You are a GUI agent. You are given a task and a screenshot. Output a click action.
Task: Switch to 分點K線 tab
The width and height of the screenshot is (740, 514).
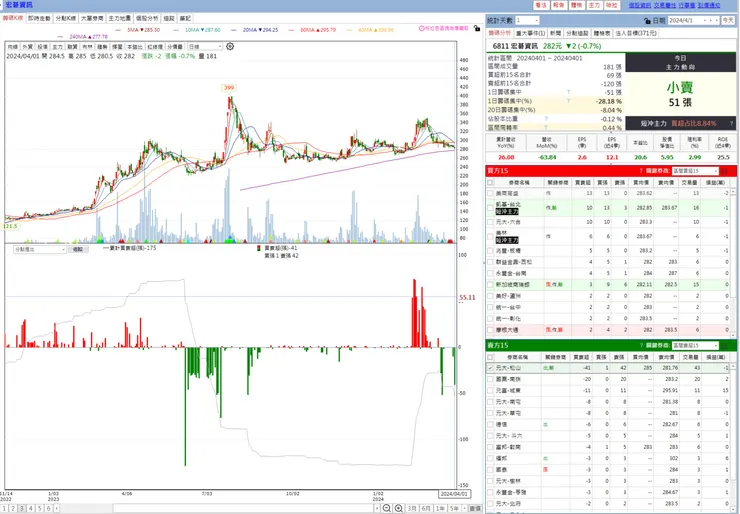pos(66,18)
